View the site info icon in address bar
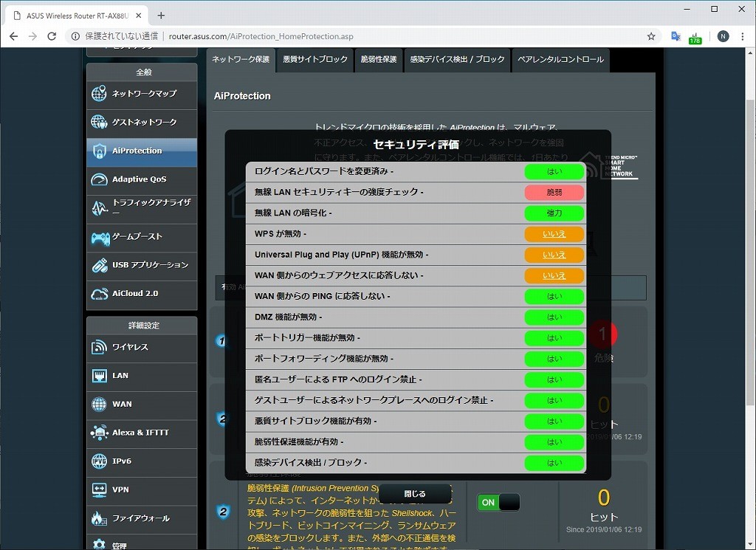Image resolution: width=756 pixels, height=550 pixels. click(x=75, y=36)
